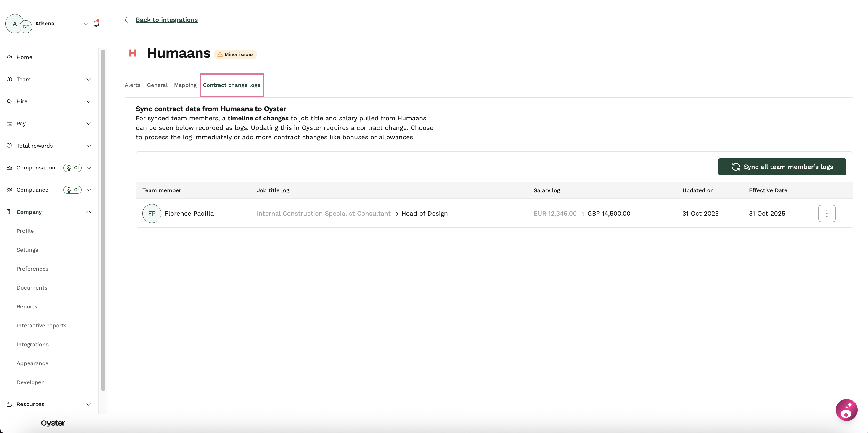Viewport: 868px width, 433px height.
Task: Switch to the Mapping tab
Action: [185, 85]
